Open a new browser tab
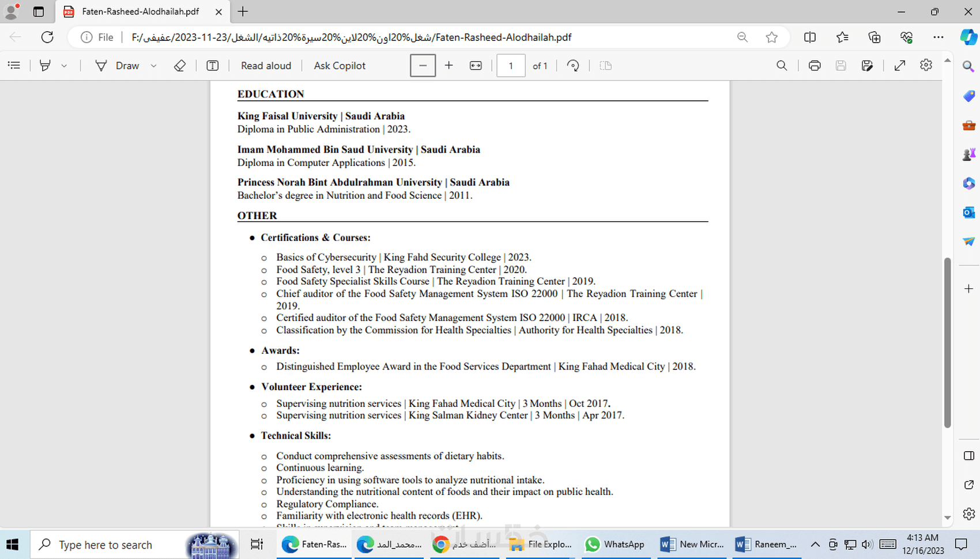980x559 pixels. tap(243, 12)
